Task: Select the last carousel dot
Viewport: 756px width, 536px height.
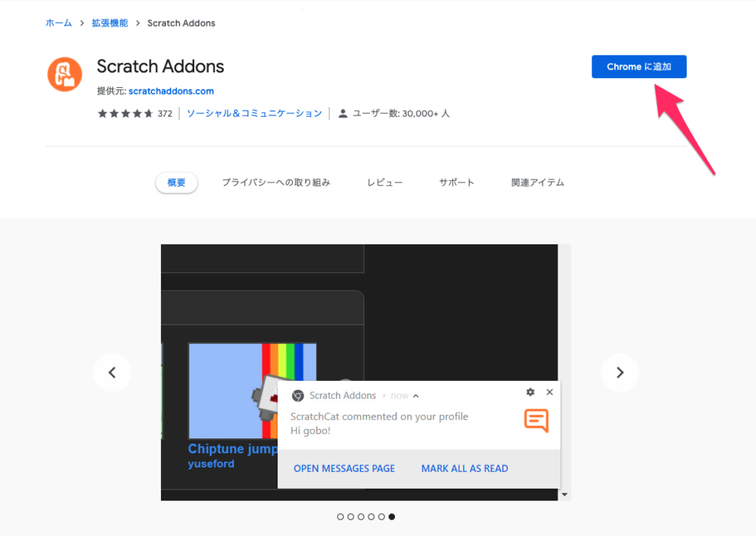Action: (x=391, y=517)
